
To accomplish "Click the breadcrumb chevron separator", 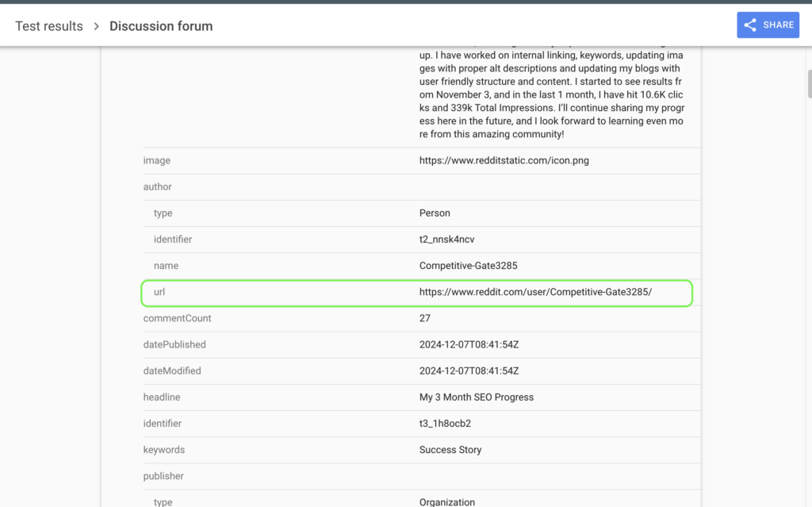I will pos(96,26).
